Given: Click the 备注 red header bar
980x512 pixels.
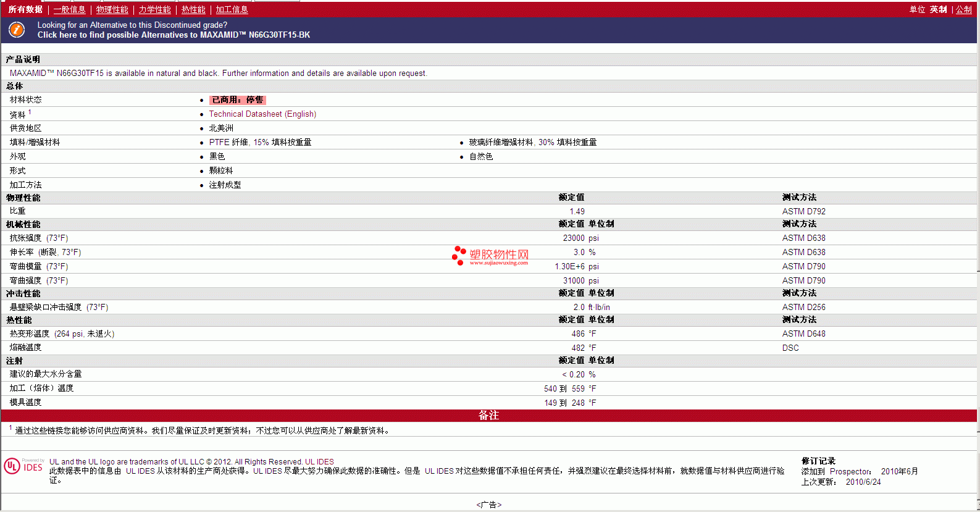Looking at the screenshot, I should pyautogui.click(x=489, y=416).
